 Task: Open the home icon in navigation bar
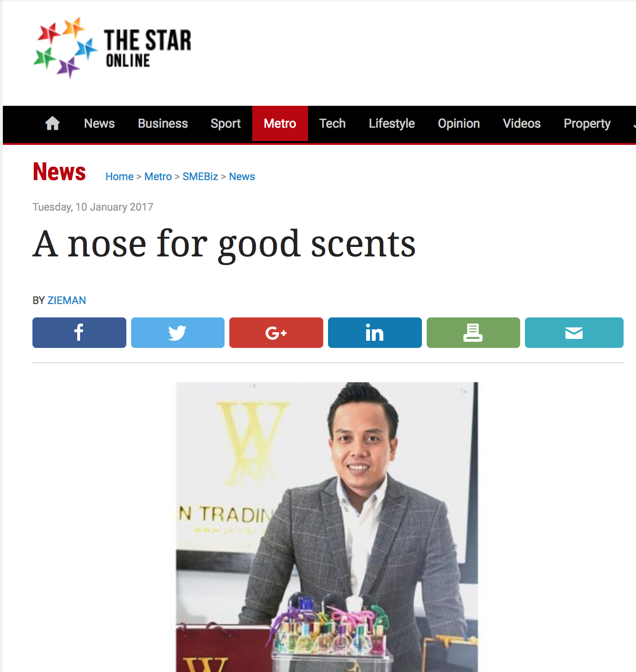click(x=52, y=123)
